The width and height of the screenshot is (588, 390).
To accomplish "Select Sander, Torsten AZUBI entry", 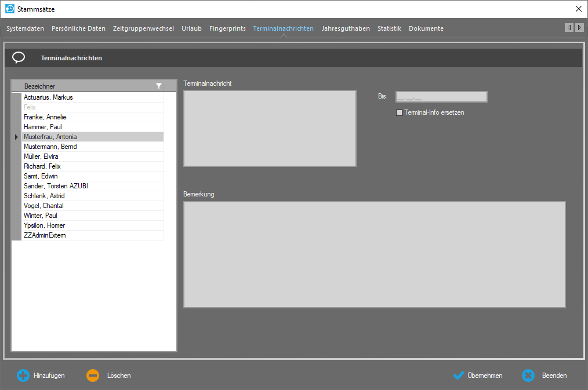I will pyautogui.click(x=56, y=186).
